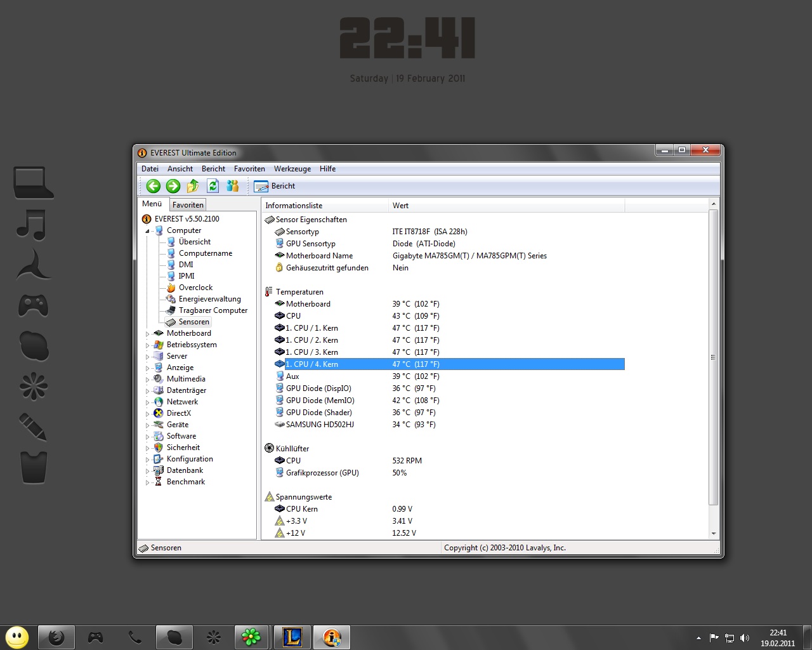This screenshot has height=650, width=812.
Task: Click the desktop dock music note icon
Action: [32, 224]
